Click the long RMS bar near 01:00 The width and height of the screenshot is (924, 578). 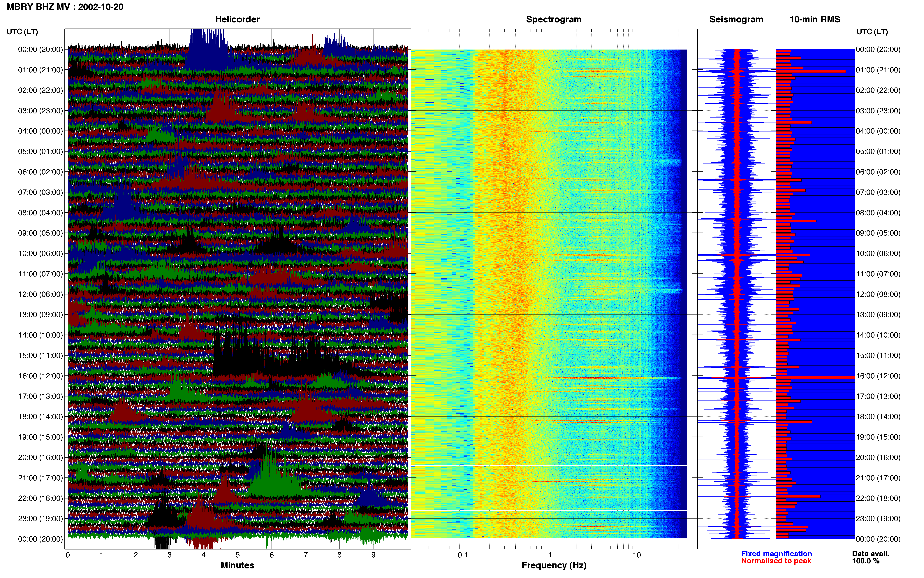[811, 71]
